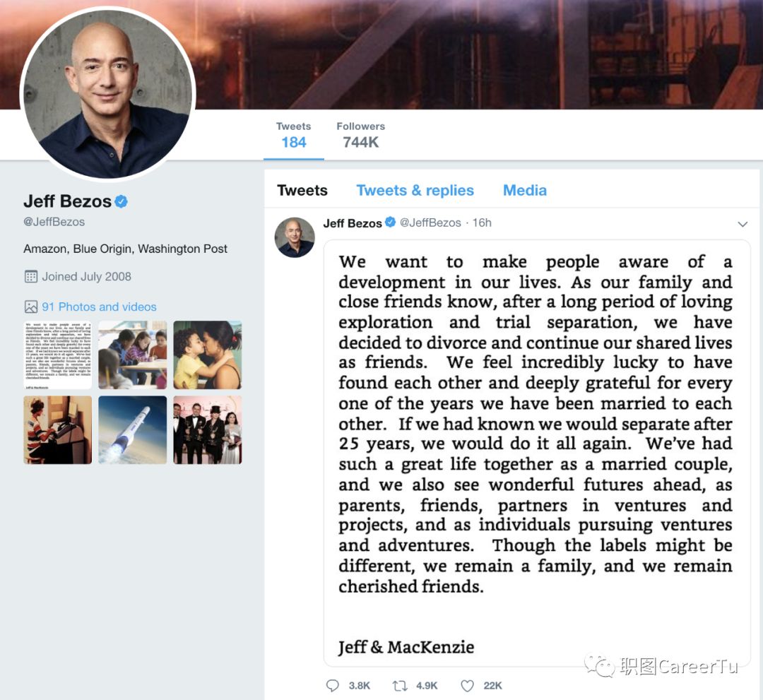This screenshot has height=700, width=763.
Task: View the large profile picture
Action: click(107, 93)
